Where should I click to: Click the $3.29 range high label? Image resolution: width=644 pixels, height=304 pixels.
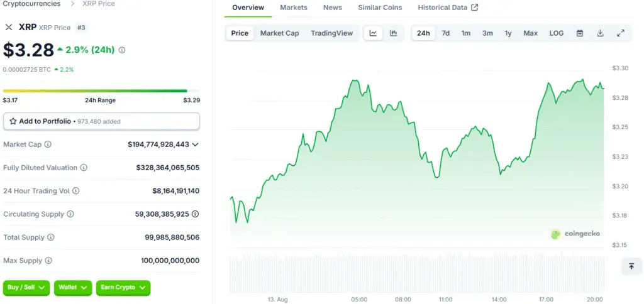[192, 100]
